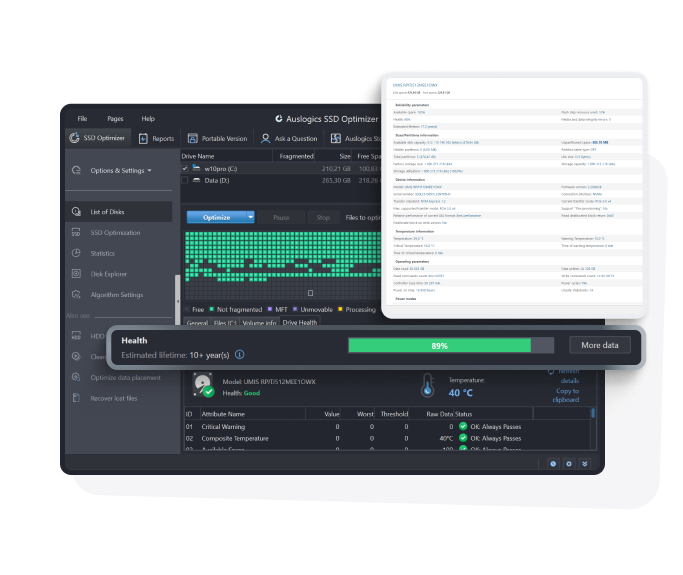
Task: Click Copy to clipboard link
Action: click(x=566, y=395)
